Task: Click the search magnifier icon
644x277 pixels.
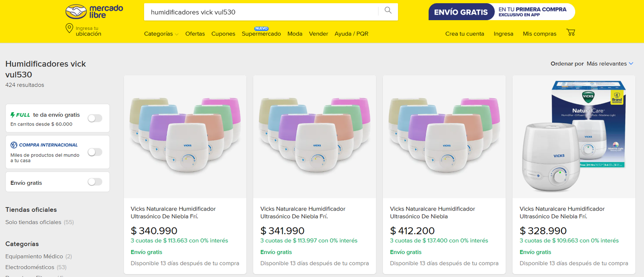Action: tap(388, 10)
